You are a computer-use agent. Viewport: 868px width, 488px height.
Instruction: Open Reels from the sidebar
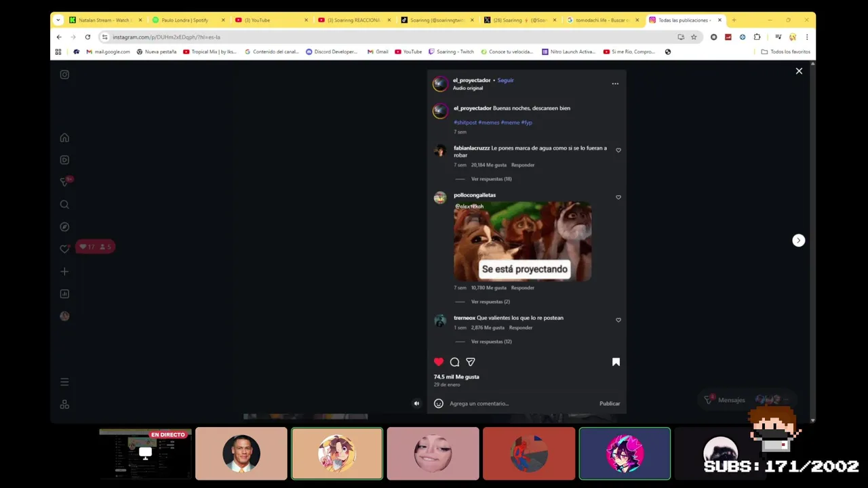[x=64, y=160]
